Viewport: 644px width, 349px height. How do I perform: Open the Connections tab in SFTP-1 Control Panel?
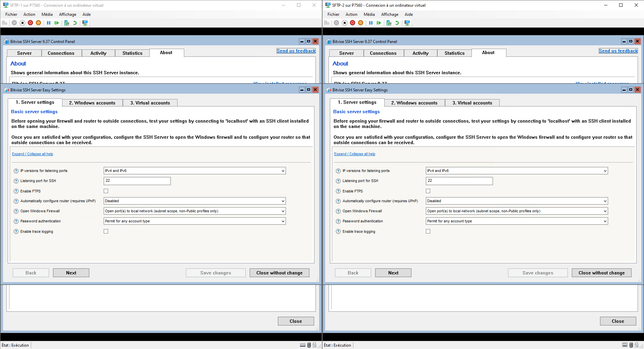61,53
